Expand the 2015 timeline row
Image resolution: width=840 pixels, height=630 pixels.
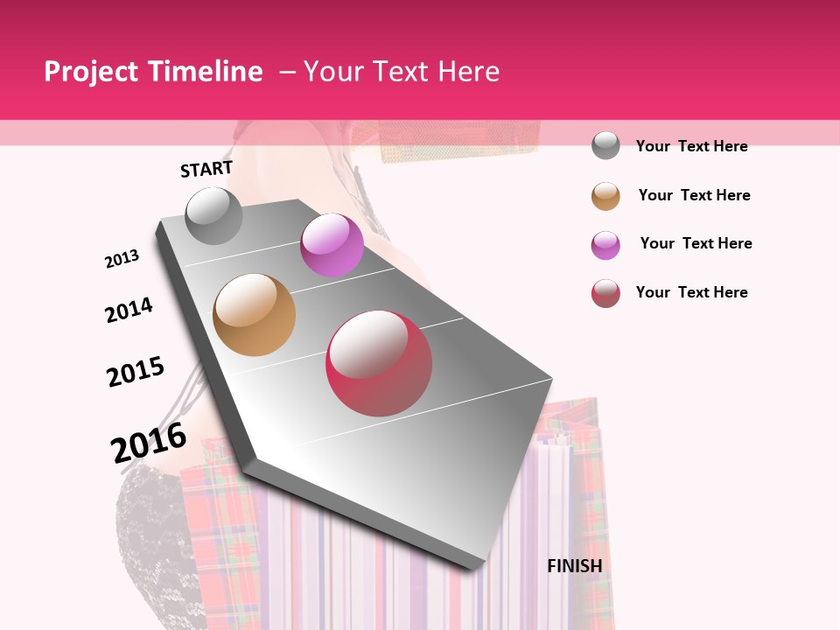[136, 370]
